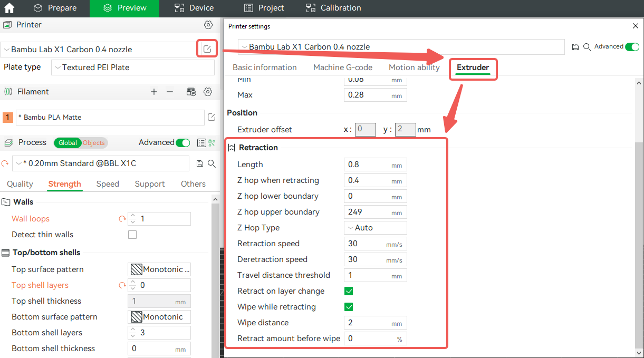The height and width of the screenshot is (358, 644).
Task: Open Filament section settings gear
Action: coord(208,92)
